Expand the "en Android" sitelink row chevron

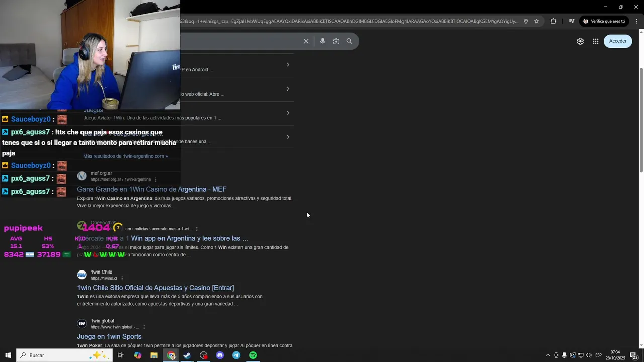[x=288, y=65]
